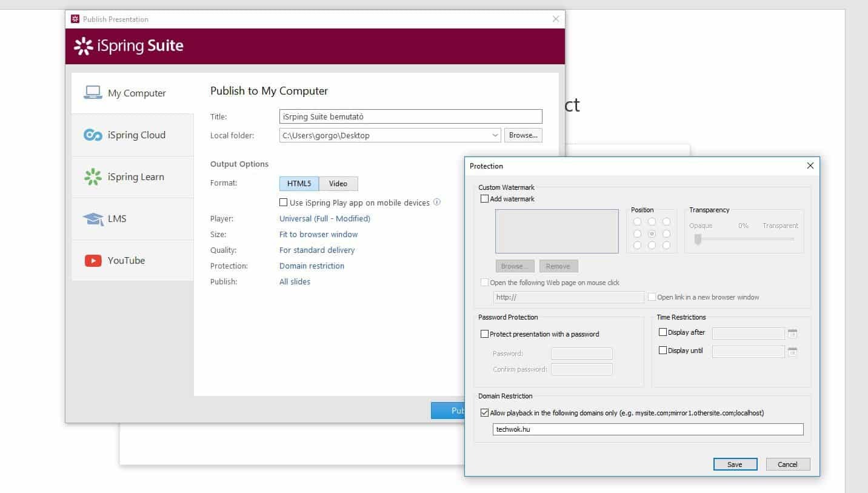This screenshot has height=493, width=868.
Task: Open the Universal (Full - Modified) player link
Action: point(325,218)
